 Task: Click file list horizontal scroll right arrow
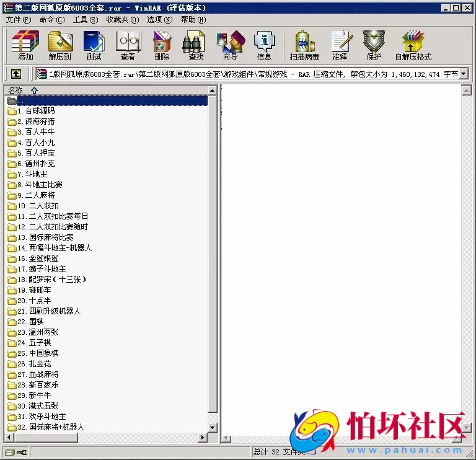pos(203,438)
